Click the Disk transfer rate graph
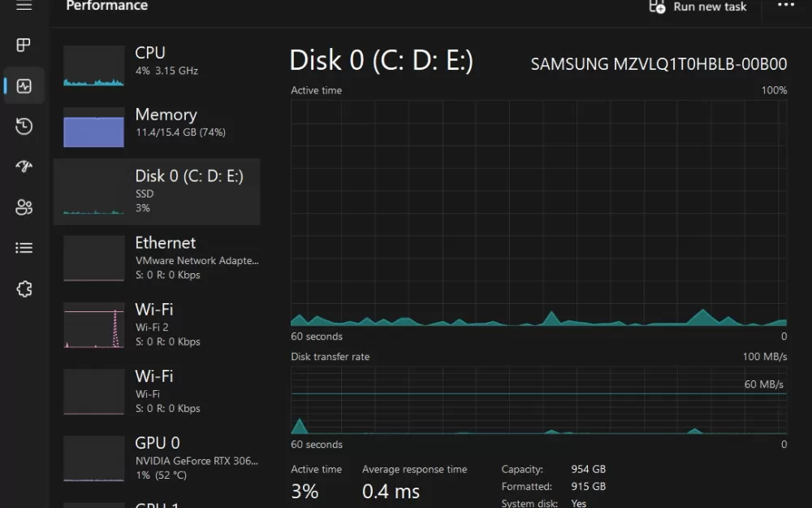Image resolution: width=812 pixels, height=508 pixels. (x=538, y=400)
